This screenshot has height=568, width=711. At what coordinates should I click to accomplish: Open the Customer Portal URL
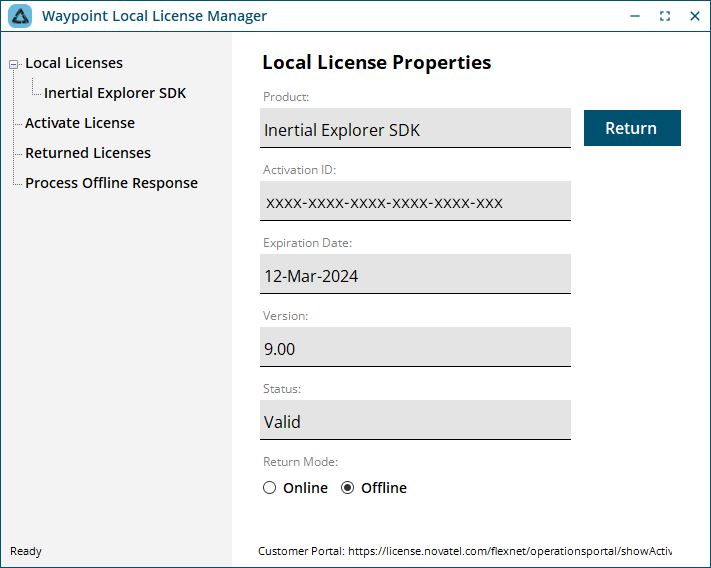pyautogui.click(x=510, y=551)
